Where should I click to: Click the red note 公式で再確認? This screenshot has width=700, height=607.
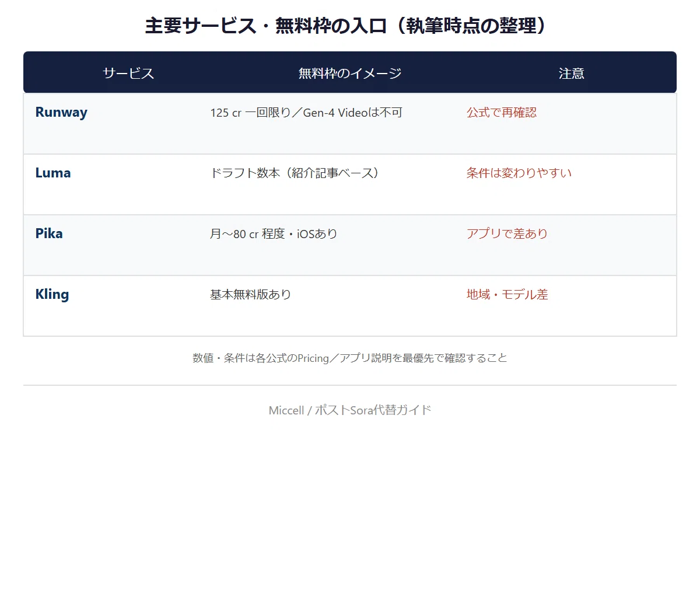[502, 112]
